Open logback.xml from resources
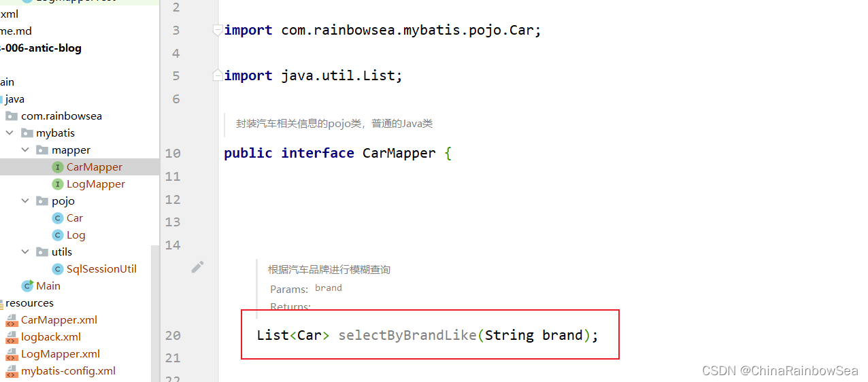This screenshot has width=868, height=382. point(51,337)
